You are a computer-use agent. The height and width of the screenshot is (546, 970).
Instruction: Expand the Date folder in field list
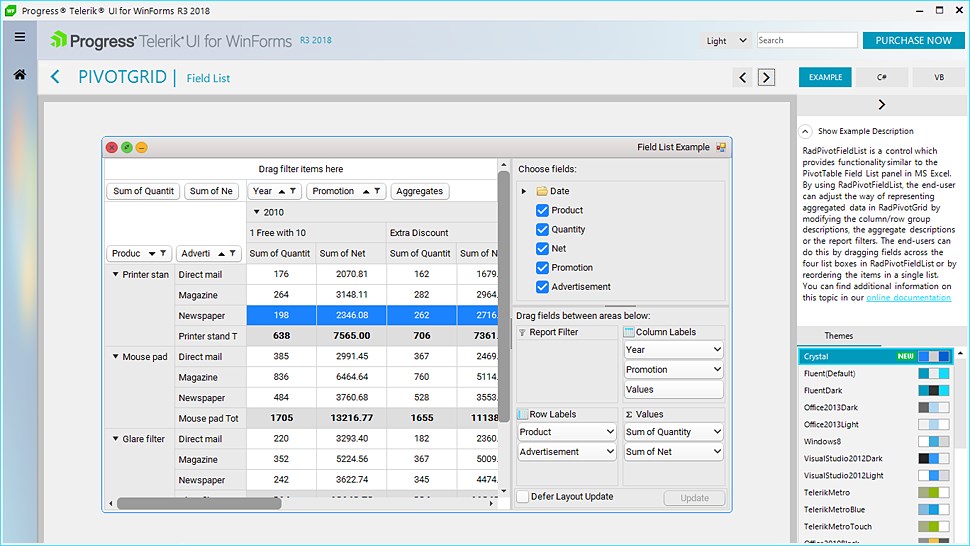[x=524, y=191]
